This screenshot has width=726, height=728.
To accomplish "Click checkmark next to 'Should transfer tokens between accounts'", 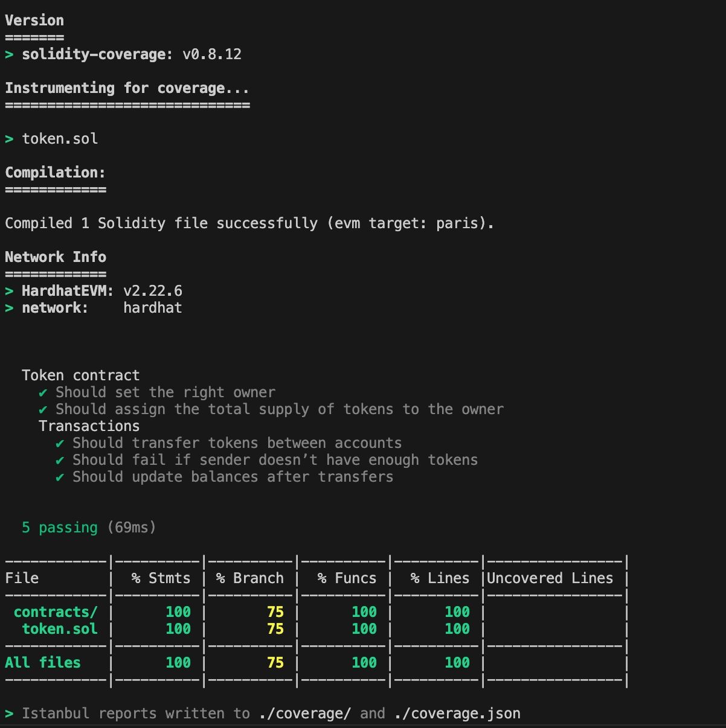I will click(x=60, y=444).
